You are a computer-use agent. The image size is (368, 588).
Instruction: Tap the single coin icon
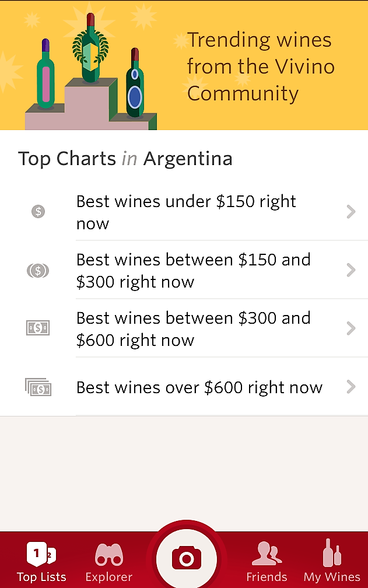38,211
